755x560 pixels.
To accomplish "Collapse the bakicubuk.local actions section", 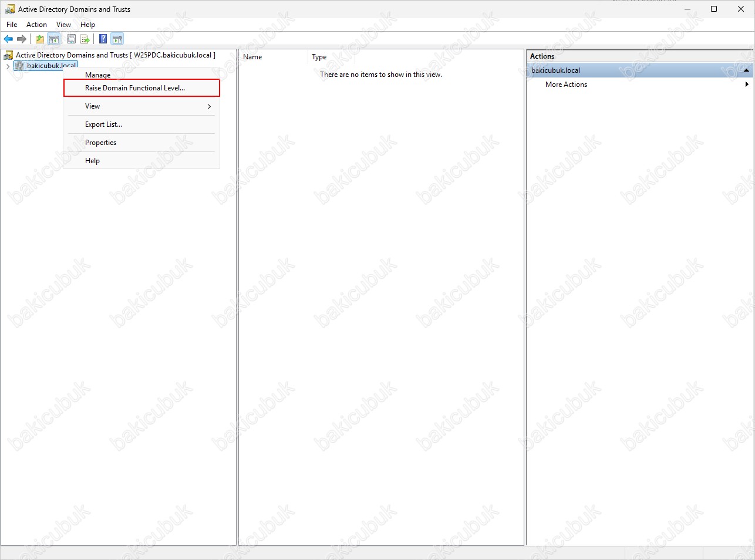I will coord(746,70).
